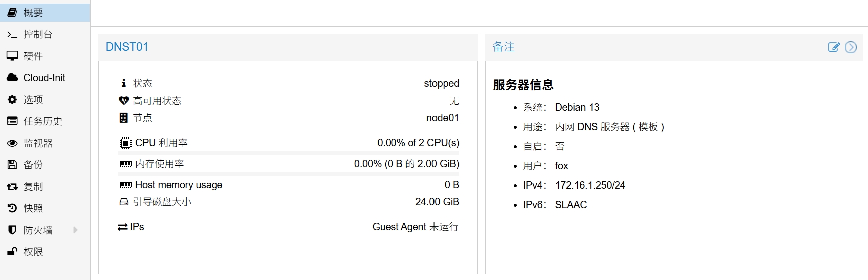The image size is (868, 280).
Task: Click the 快照 snapshot history icon
Action: [x=12, y=208]
